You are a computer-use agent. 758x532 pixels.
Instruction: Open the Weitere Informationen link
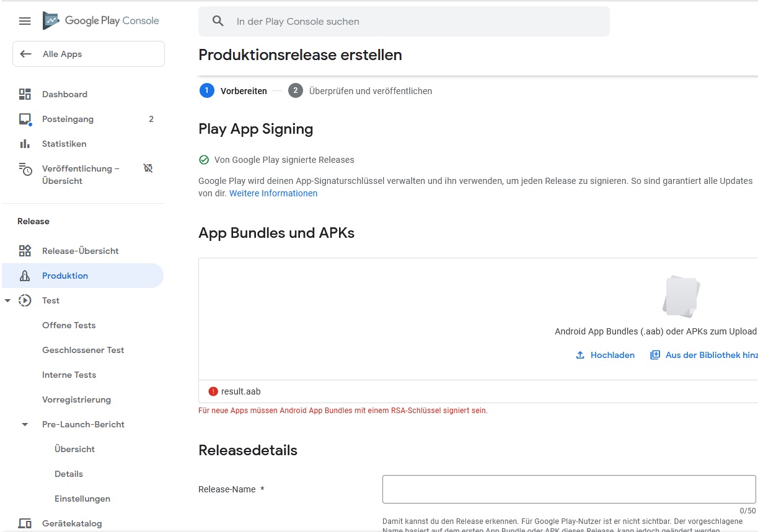coord(273,193)
